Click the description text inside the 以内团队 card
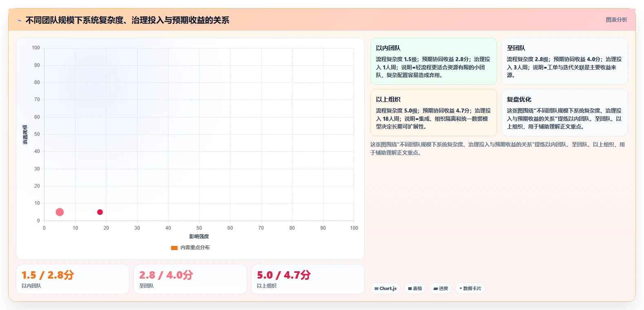Screen dimensions: 644x310 (x=433, y=67)
